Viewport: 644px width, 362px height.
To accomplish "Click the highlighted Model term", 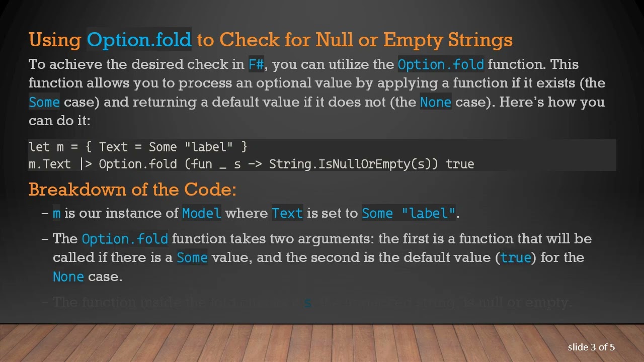I will tap(201, 213).
